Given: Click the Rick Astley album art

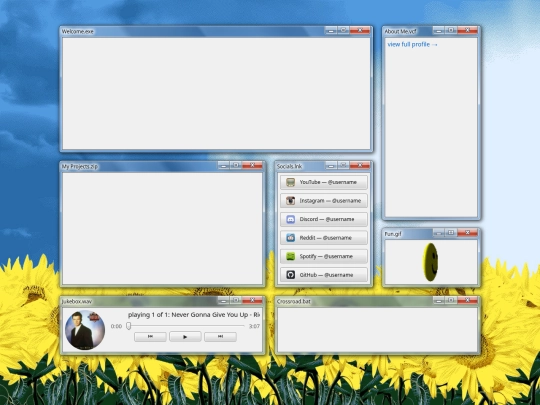Looking at the screenshot, I should 85,330.
